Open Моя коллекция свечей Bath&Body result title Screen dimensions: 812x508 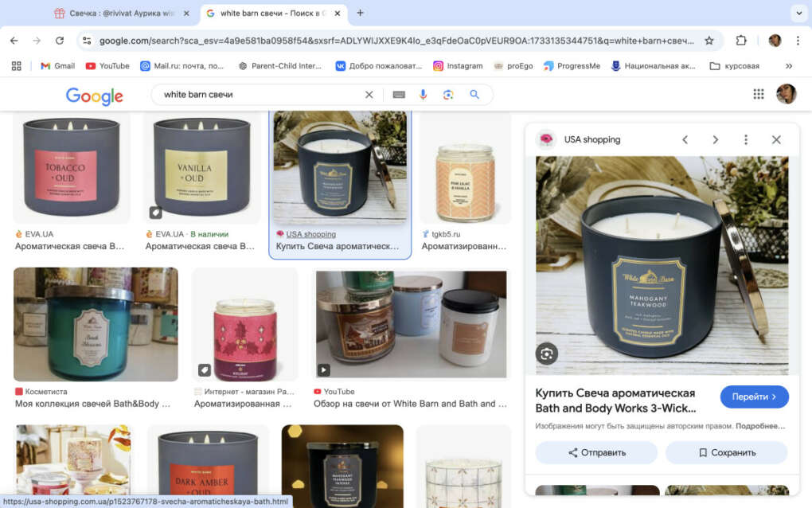tap(92, 404)
